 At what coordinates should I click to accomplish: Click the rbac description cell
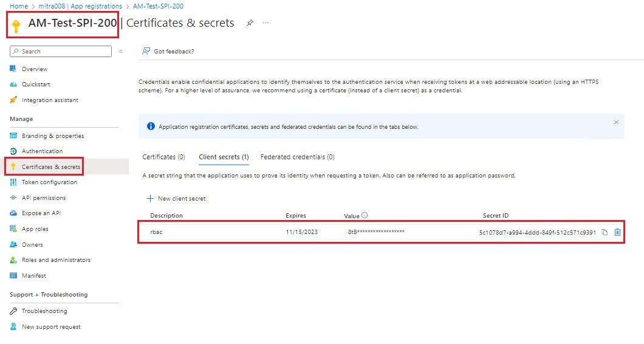tap(156, 232)
